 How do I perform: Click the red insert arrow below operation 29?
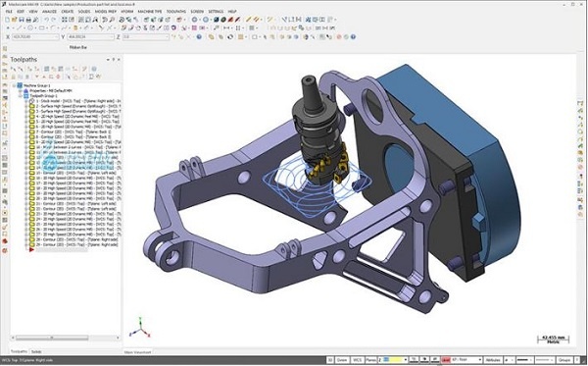pyautogui.click(x=31, y=249)
